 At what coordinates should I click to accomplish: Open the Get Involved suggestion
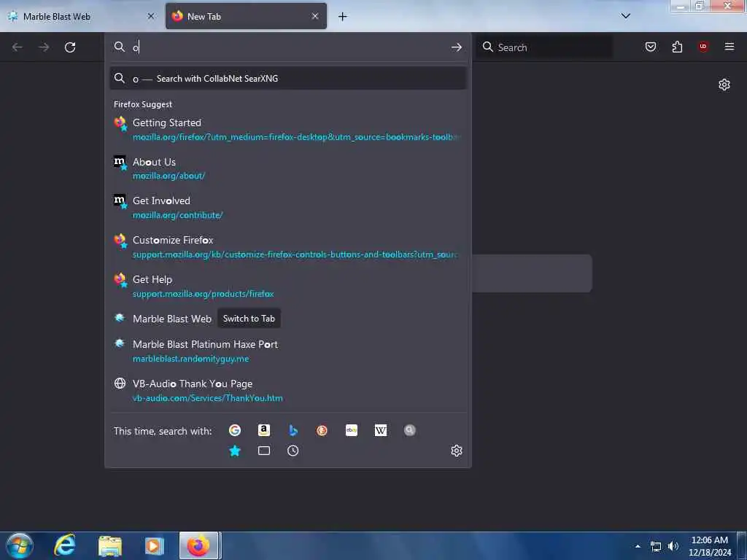[287, 208]
